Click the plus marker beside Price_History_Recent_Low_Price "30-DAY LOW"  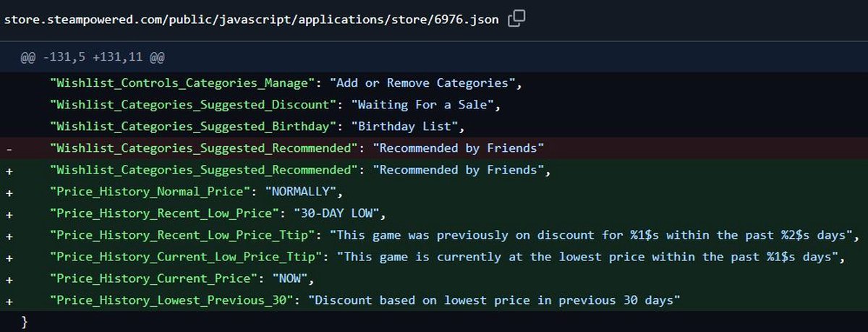pyautogui.click(x=7, y=214)
